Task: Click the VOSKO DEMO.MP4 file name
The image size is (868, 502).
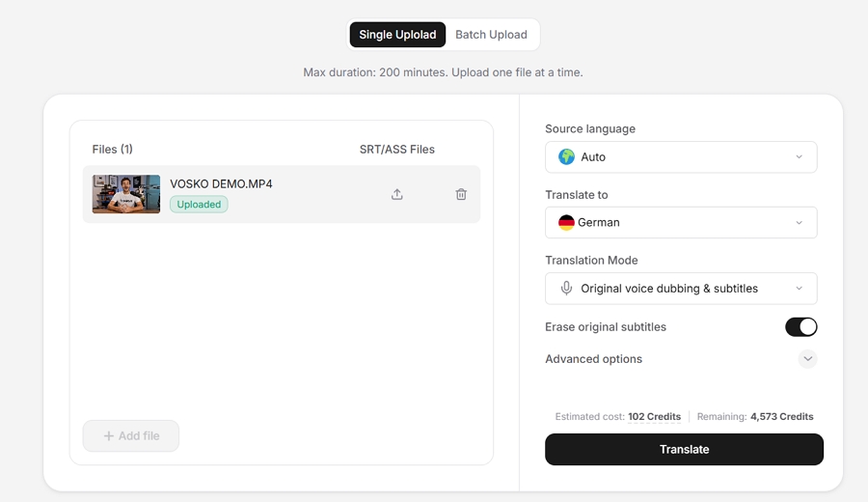Action: 221,184
